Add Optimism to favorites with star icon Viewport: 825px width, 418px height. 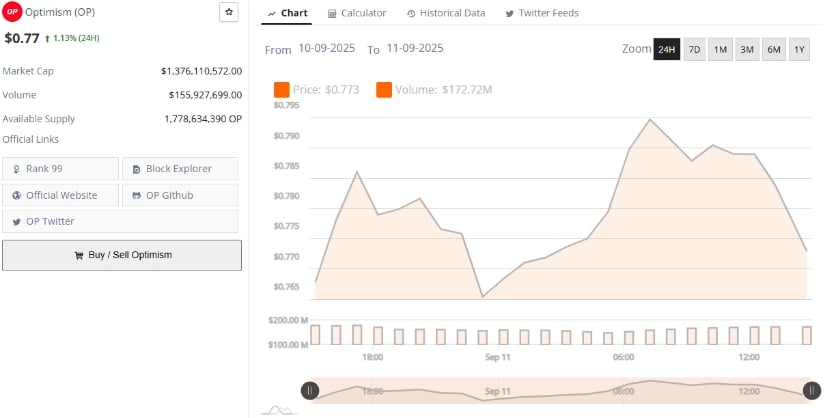pyautogui.click(x=229, y=12)
